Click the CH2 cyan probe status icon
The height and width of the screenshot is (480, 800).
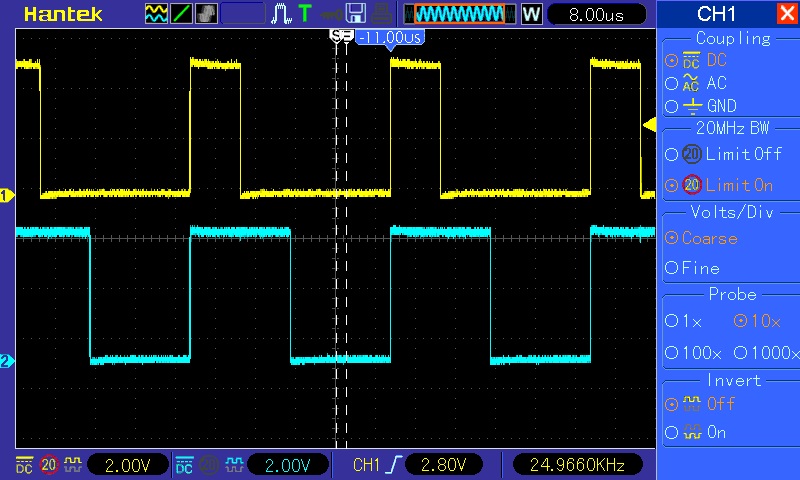pyautogui.click(x=234, y=464)
